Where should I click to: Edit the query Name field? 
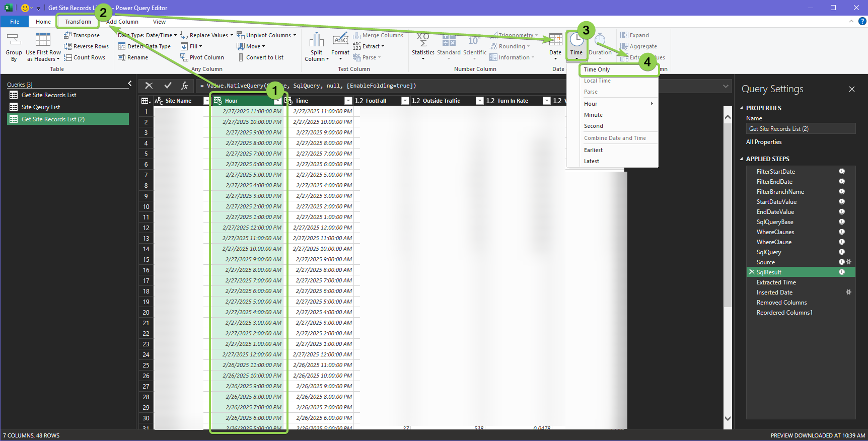tap(801, 129)
